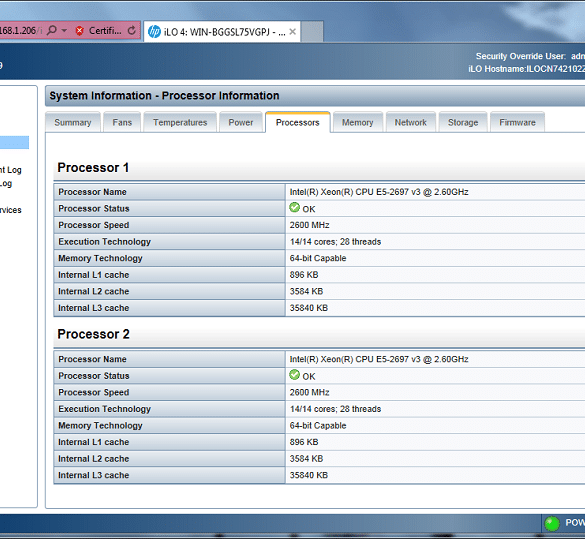Click Processor 1 'Memory Technology' label
585x539 pixels.
[100, 258]
